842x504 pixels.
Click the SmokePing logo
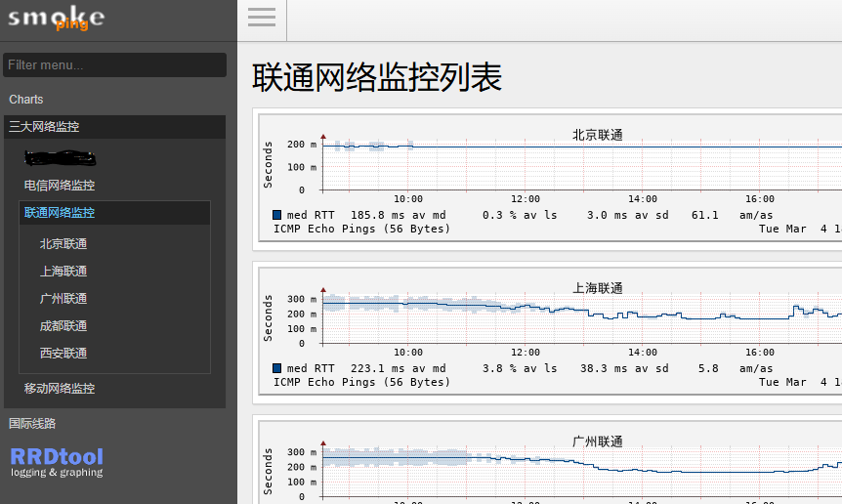point(57,18)
